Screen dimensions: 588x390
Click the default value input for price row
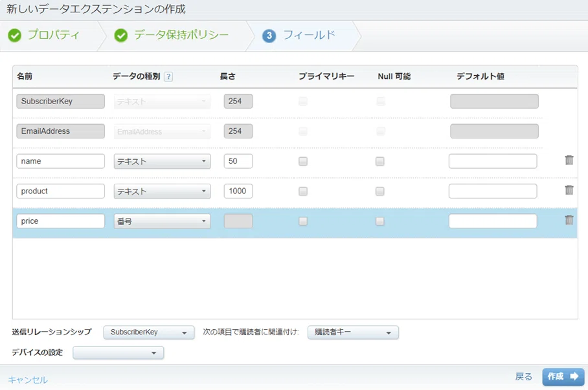click(493, 221)
